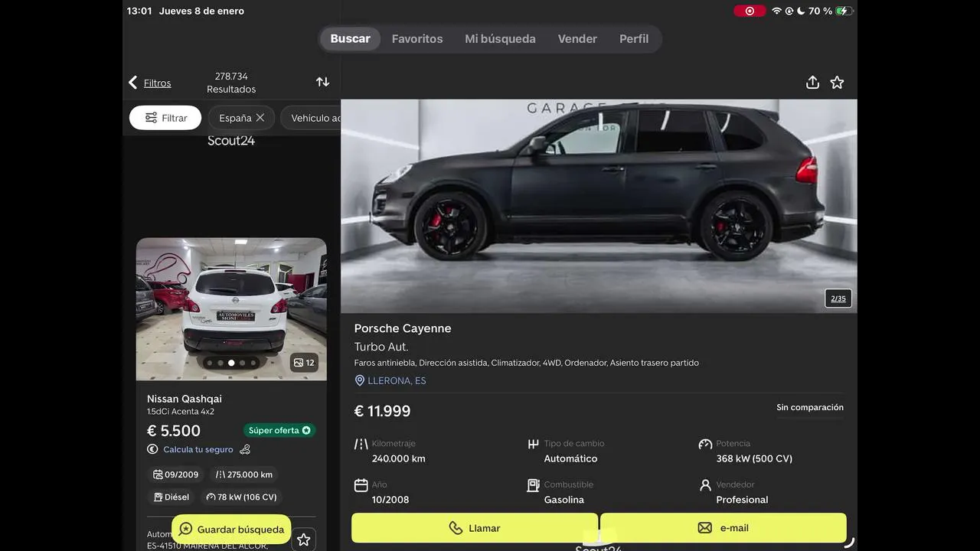Save the search with Guardar búsqueda
The width and height of the screenshot is (980, 551).
click(231, 530)
